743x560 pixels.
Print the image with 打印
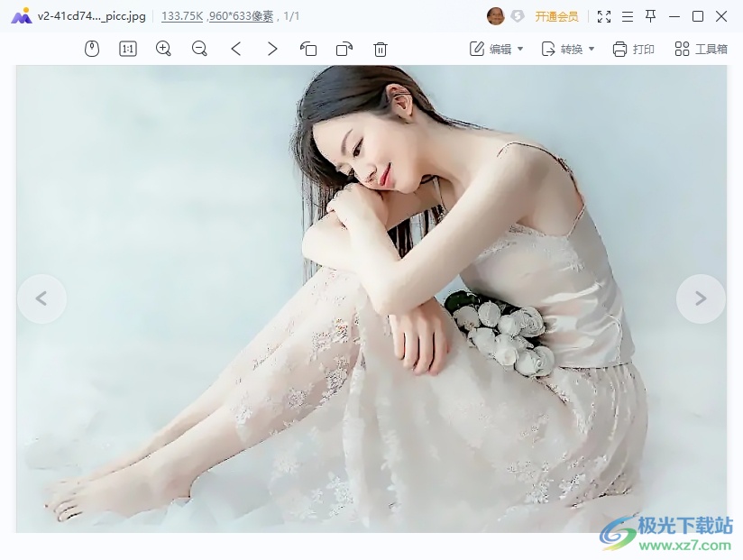633,49
